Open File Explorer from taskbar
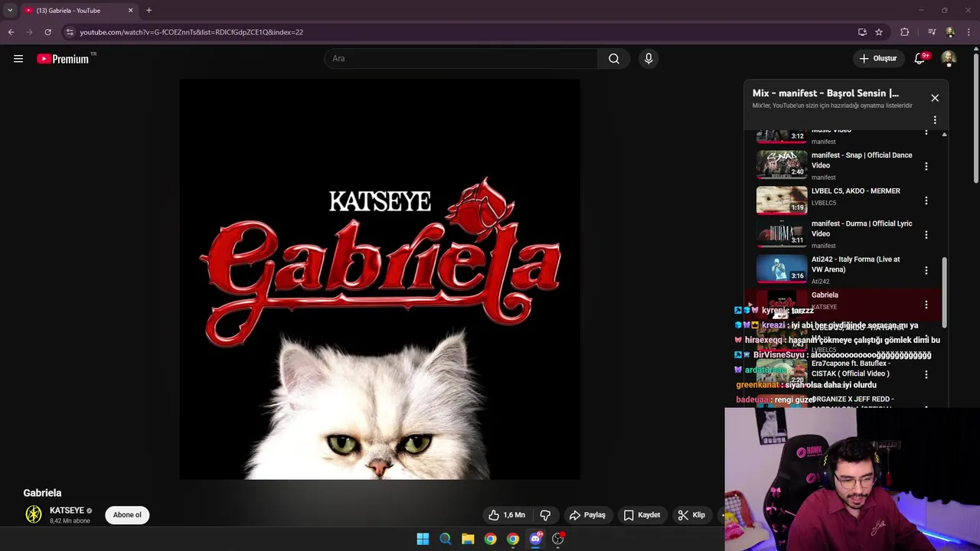This screenshot has height=551, width=980. pos(468,539)
